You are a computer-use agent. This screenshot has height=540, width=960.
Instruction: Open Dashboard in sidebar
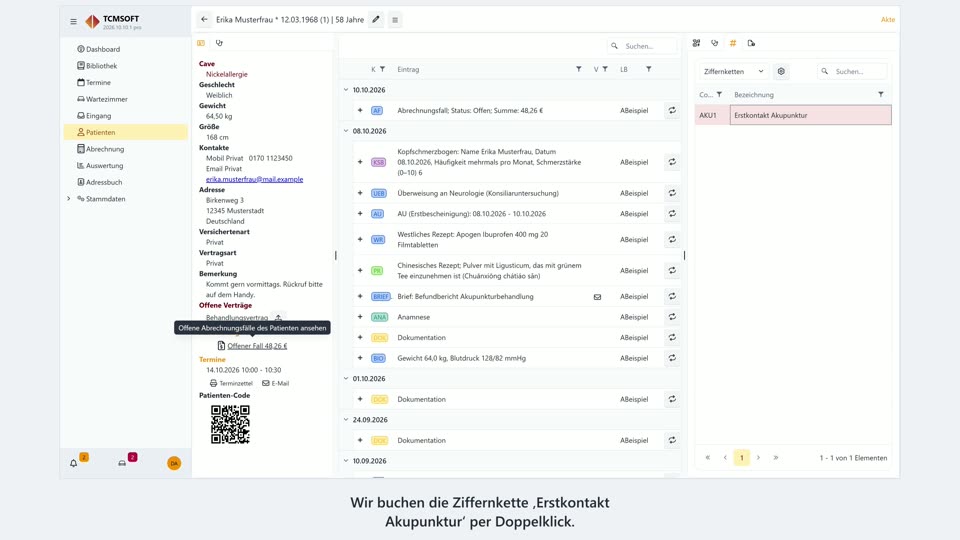pyautogui.click(x=126, y=49)
